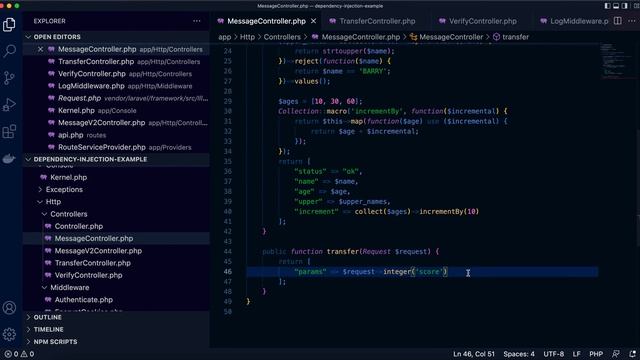The height and width of the screenshot is (360, 640).
Task: Change language mode PHP
Action: (596, 354)
